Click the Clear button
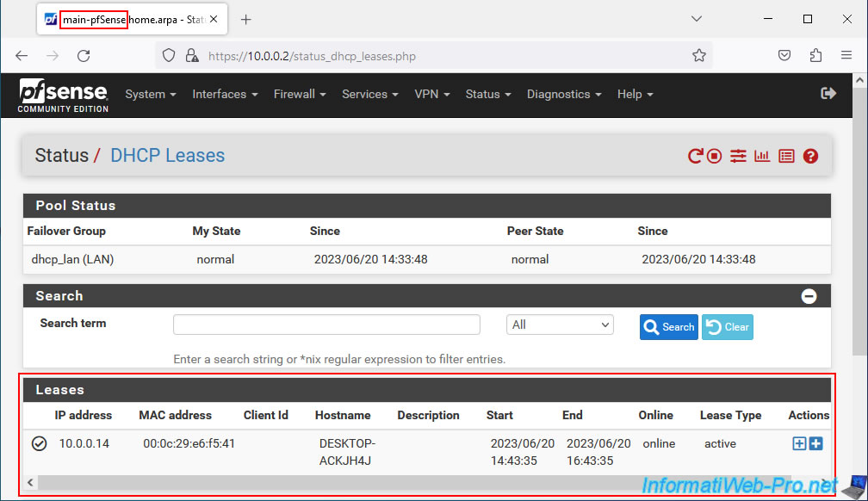Viewport: 868px width, 501px height. point(728,327)
